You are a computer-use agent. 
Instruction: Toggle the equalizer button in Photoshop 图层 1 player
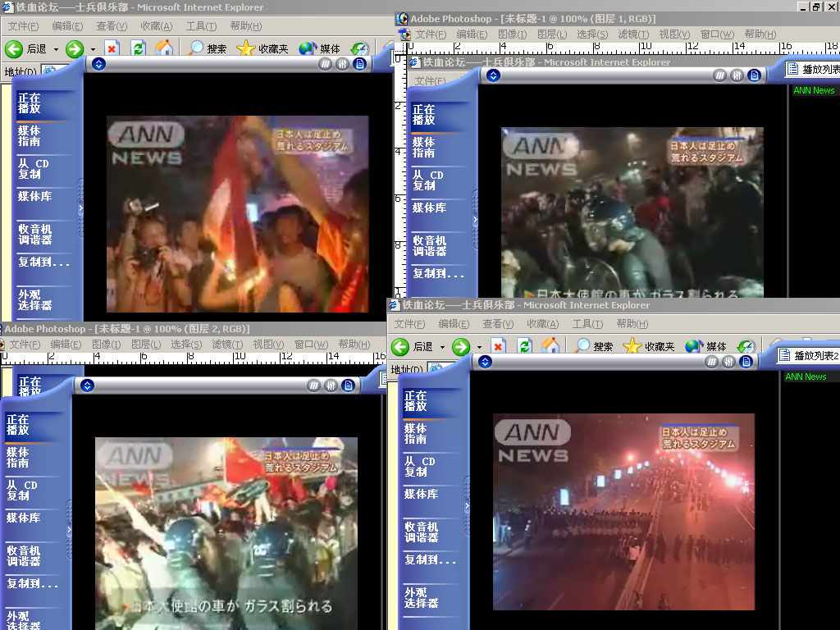(737, 75)
